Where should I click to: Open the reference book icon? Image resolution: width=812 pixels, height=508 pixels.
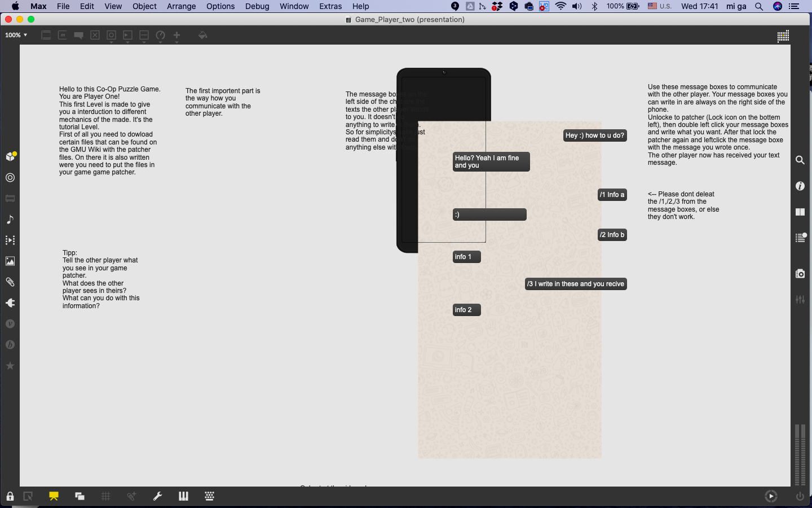pos(800,212)
